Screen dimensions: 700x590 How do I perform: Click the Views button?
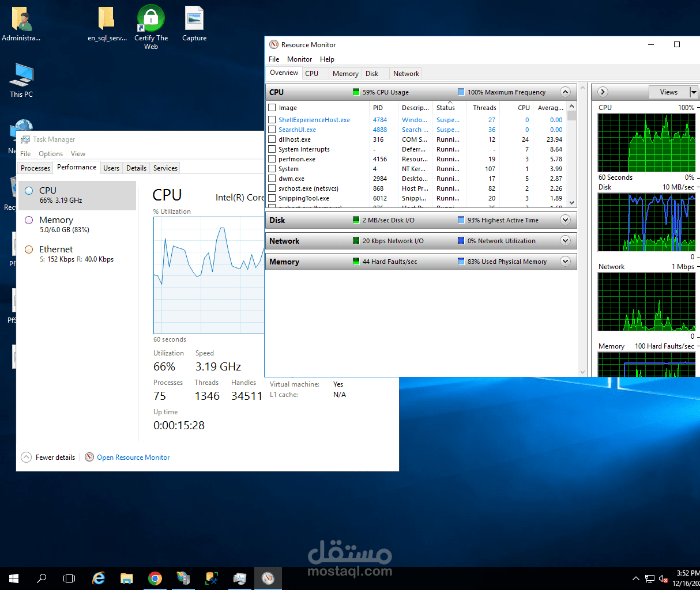click(x=669, y=92)
